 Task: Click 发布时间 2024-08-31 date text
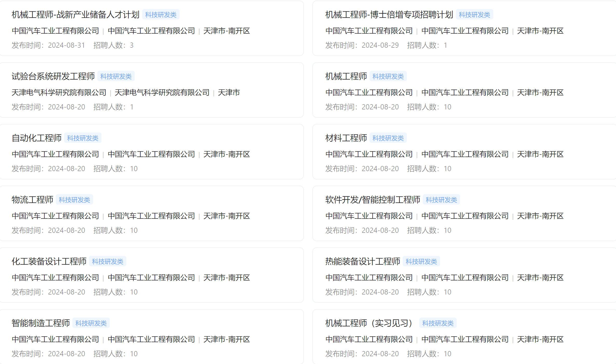pyautogui.click(x=48, y=45)
